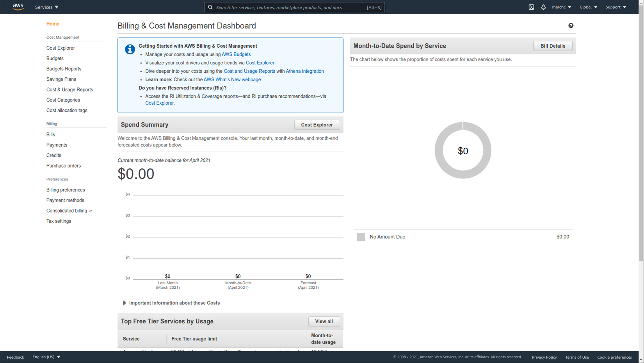Open Tax settings in the sidebar
This screenshot has height=363, width=644.
(59, 221)
